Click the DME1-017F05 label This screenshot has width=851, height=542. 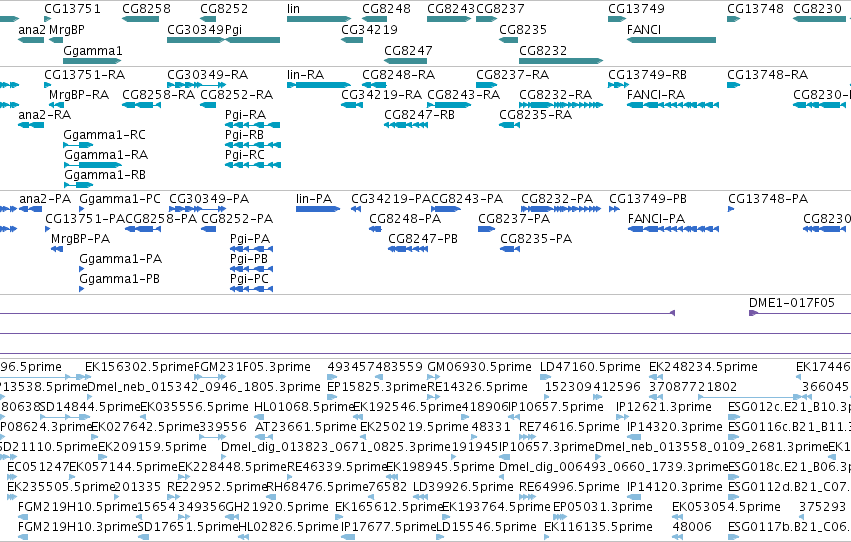pyautogui.click(x=792, y=303)
